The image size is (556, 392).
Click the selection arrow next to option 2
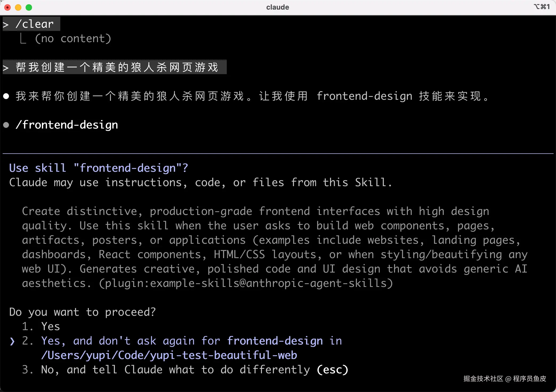12,341
